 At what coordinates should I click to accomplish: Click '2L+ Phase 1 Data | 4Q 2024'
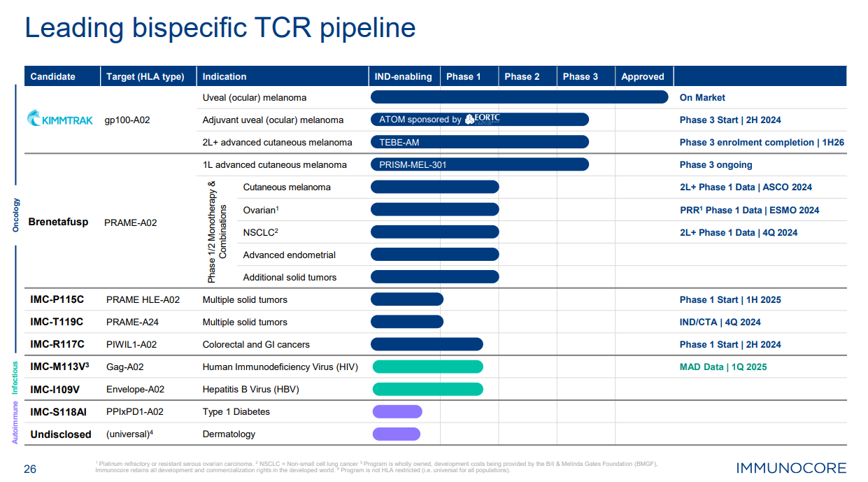(x=739, y=232)
